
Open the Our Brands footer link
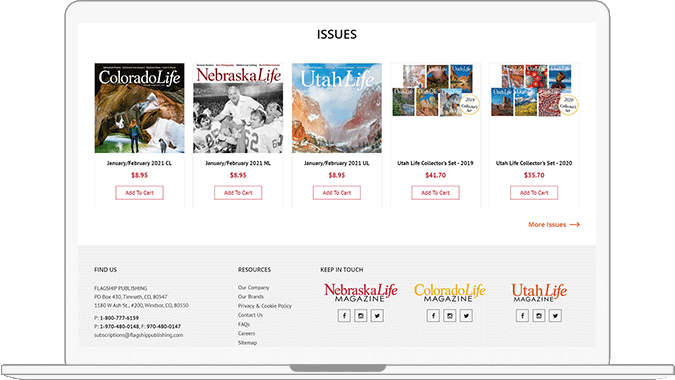pos(251,297)
